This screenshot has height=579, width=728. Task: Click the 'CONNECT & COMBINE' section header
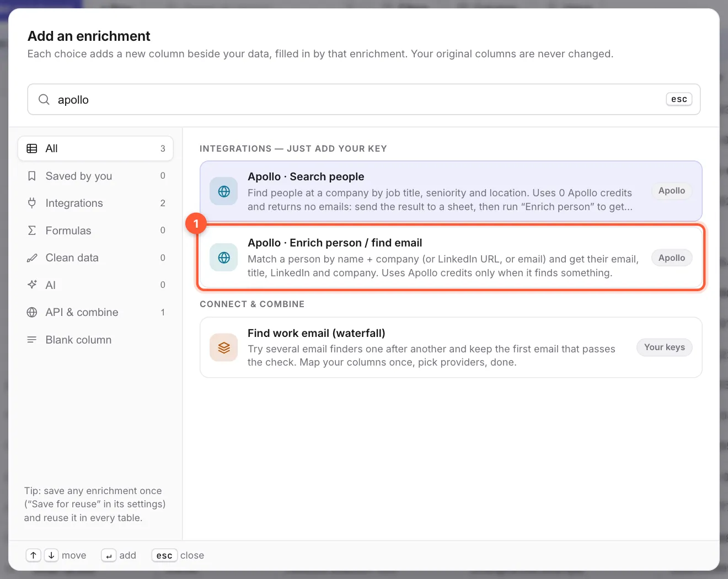[x=252, y=304]
